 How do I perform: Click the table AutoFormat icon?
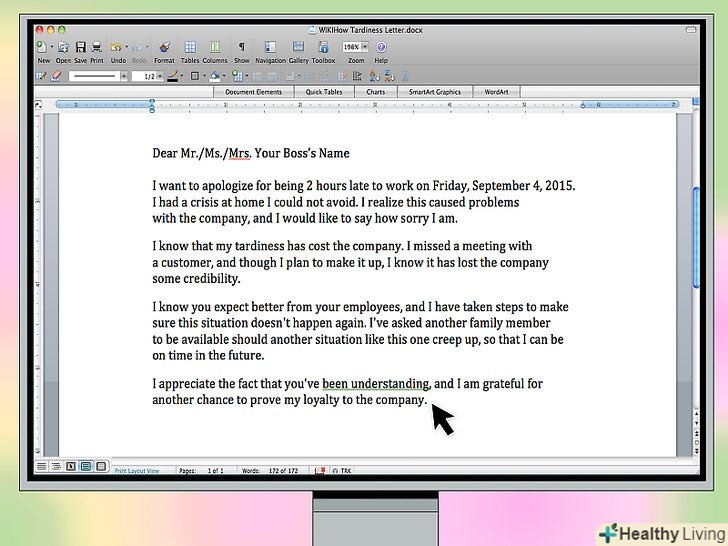point(343,76)
